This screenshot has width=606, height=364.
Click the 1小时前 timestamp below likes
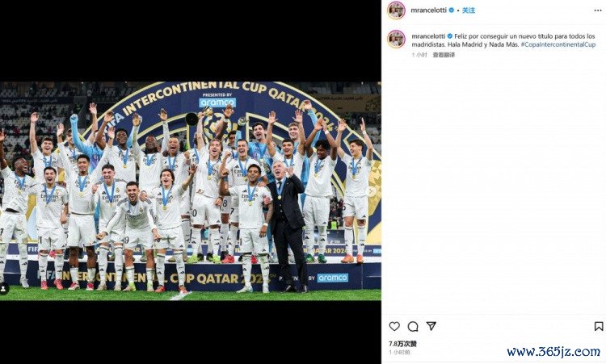pos(399,353)
